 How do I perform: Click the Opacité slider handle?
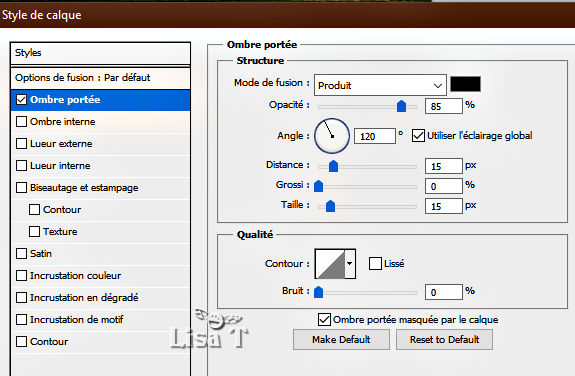(x=402, y=106)
